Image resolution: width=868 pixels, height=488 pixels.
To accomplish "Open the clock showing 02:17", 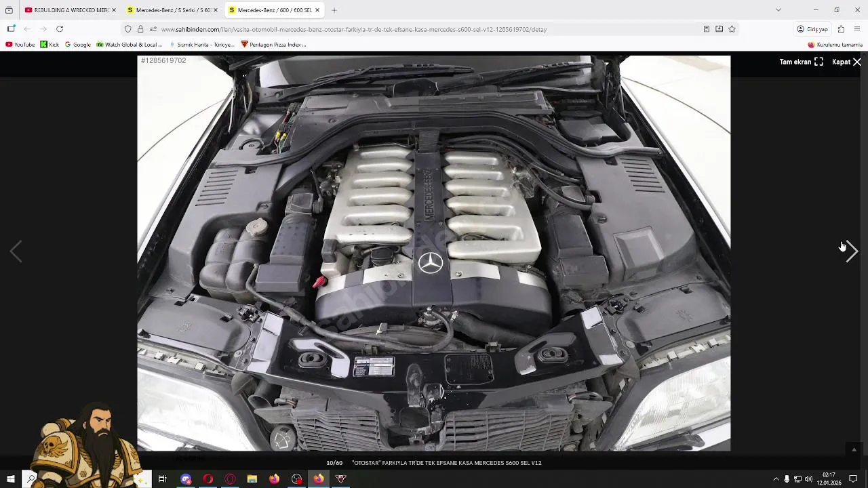I will click(829, 479).
